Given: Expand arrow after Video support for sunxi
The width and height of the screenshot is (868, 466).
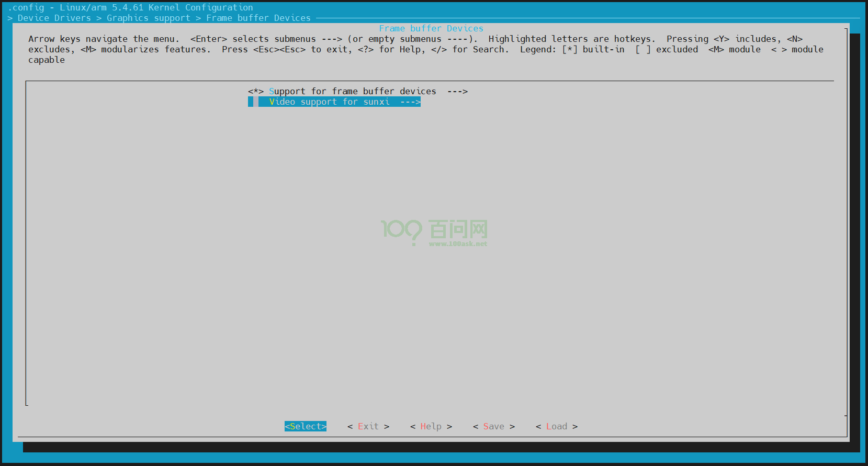Looking at the screenshot, I should tap(410, 102).
